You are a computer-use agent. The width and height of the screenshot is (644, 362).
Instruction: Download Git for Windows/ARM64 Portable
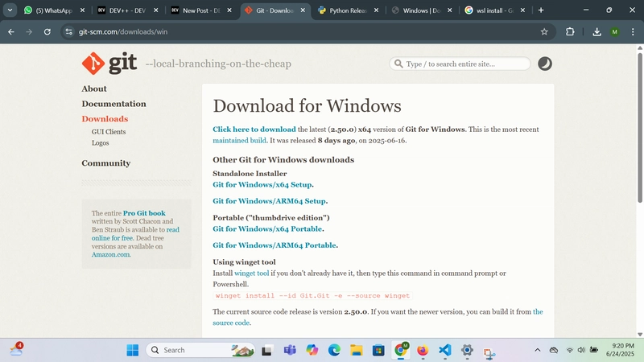pyautogui.click(x=275, y=245)
